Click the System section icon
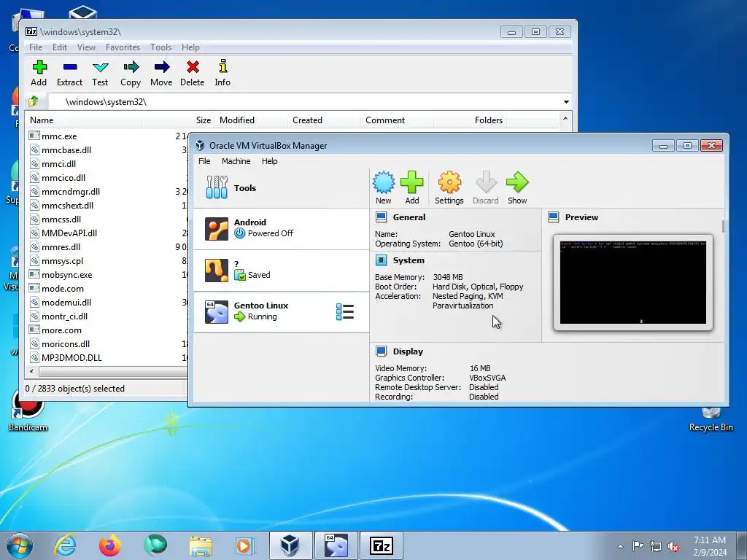Image resolution: width=747 pixels, height=560 pixels. [381, 260]
